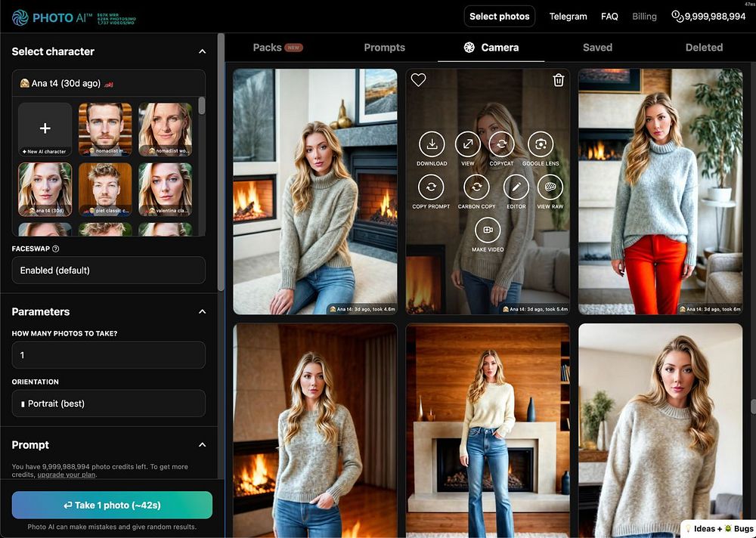
Task: Click the Carbon Copy icon
Action: point(476,187)
